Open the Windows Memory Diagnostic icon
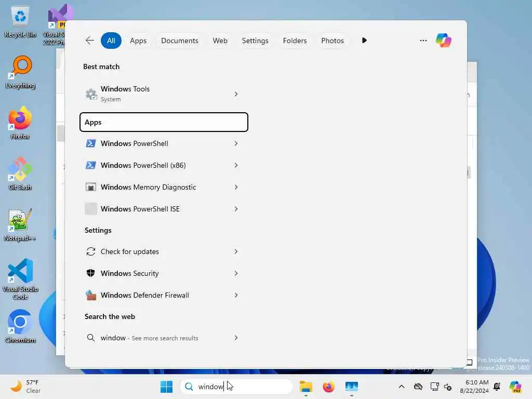Viewport: 532px width, 399px height. 90,187
